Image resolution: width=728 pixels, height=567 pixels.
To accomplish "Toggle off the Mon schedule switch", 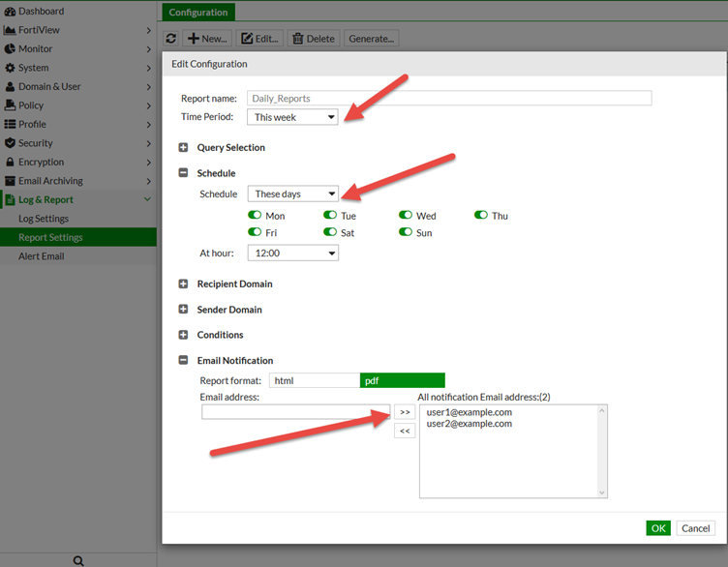I will 256,216.
